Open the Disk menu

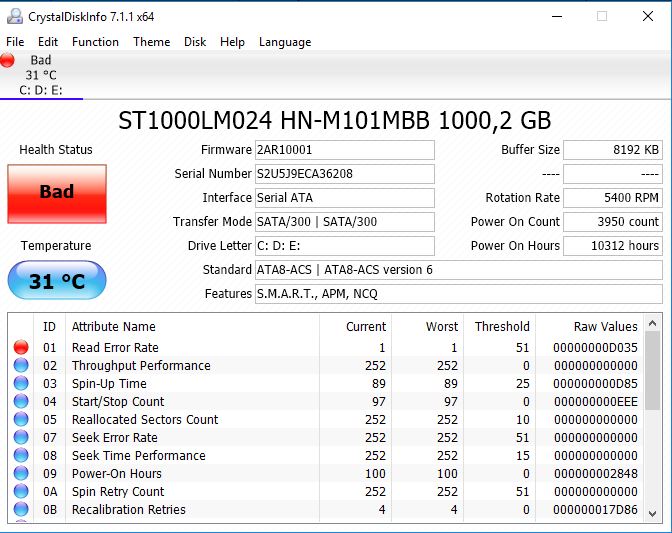(x=195, y=42)
